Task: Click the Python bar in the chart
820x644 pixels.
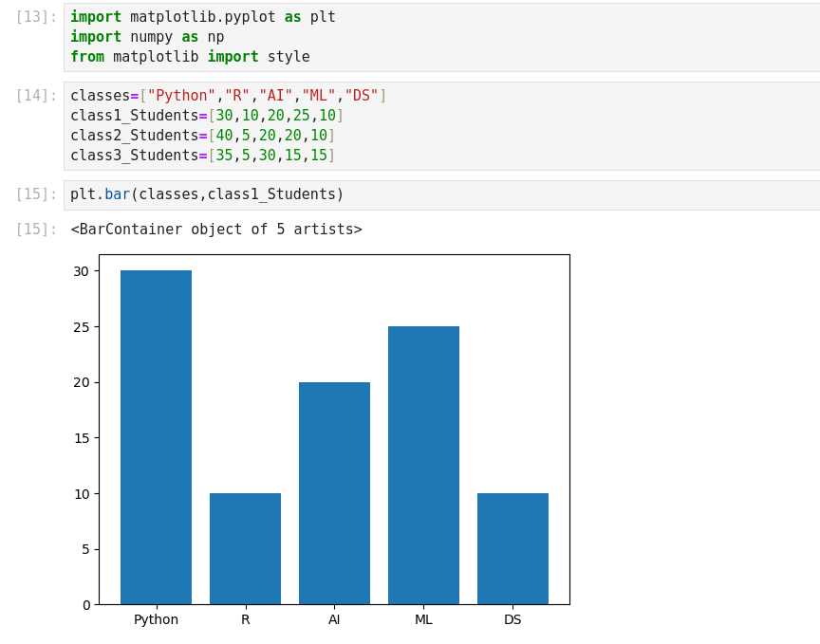Action: coord(156,436)
